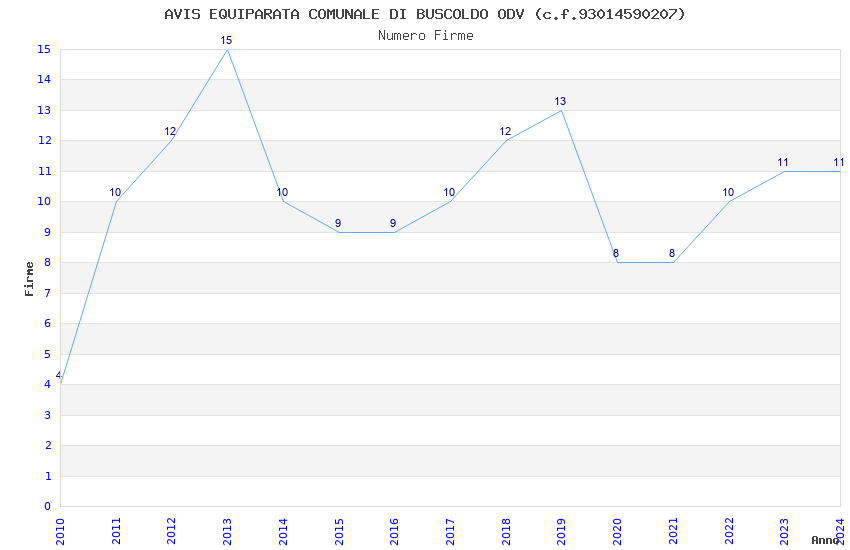Select the 2018 x-axis year label

click(506, 531)
